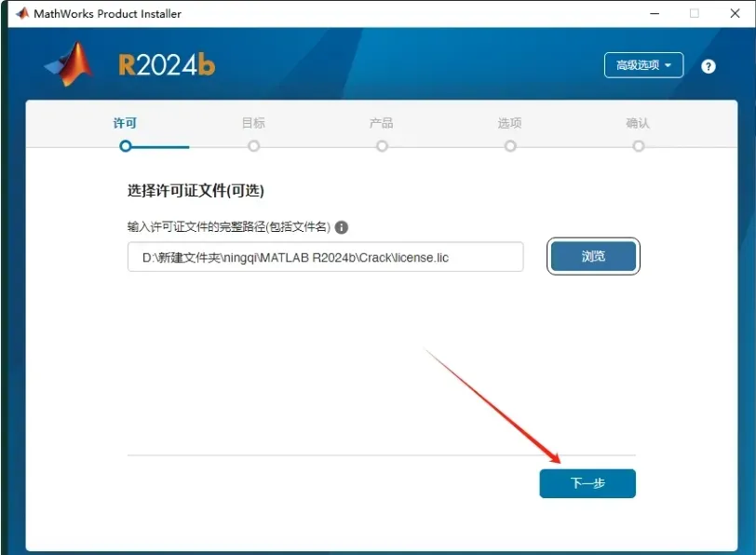Click the 选择许可证文件(可选) heading
756x555 pixels.
pos(196,191)
